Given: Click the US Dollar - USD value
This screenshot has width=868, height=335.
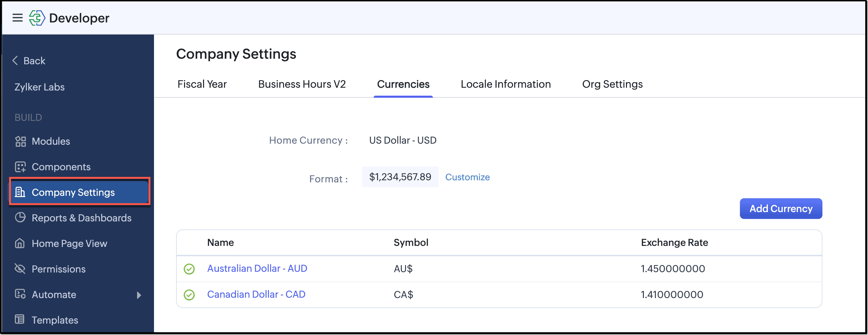Looking at the screenshot, I should [x=403, y=140].
